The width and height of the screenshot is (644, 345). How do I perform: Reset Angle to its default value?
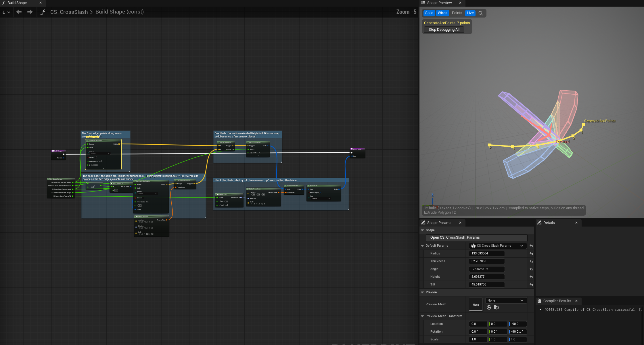point(531,269)
